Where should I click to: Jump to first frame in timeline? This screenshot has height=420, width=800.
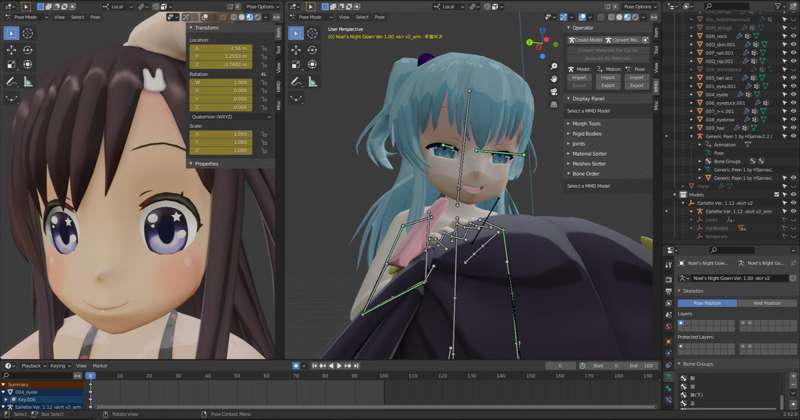pyautogui.click(x=314, y=366)
